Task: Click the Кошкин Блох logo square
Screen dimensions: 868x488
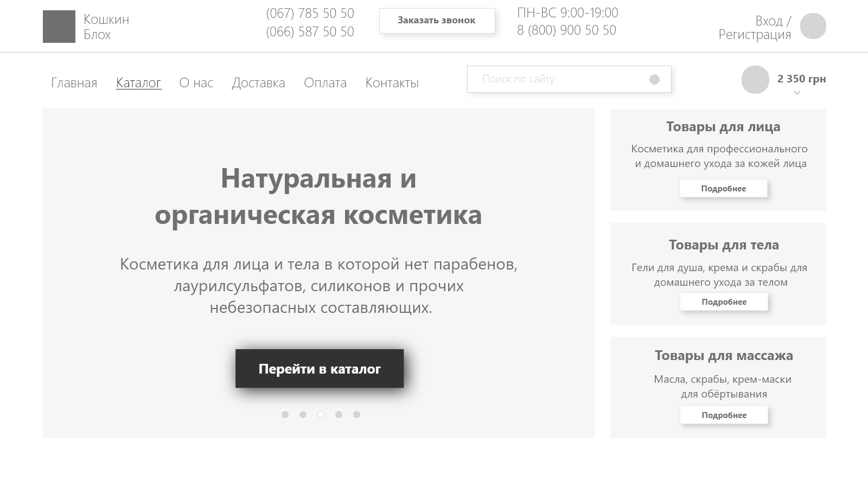Action: (59, 27)
